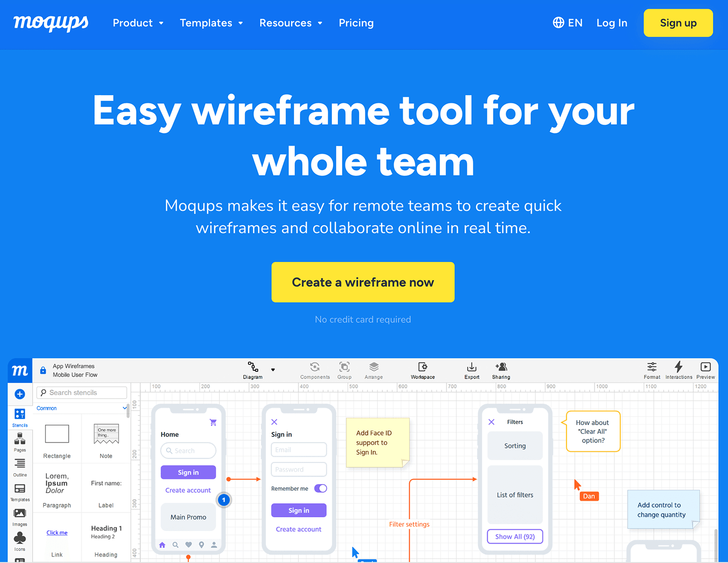Click the Moqups logo in header
The image size is (728, 563).
pos(51,23)
